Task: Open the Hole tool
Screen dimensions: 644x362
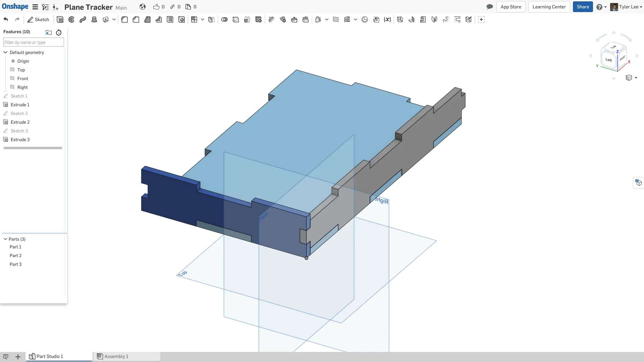Action: tap(181, 19)
